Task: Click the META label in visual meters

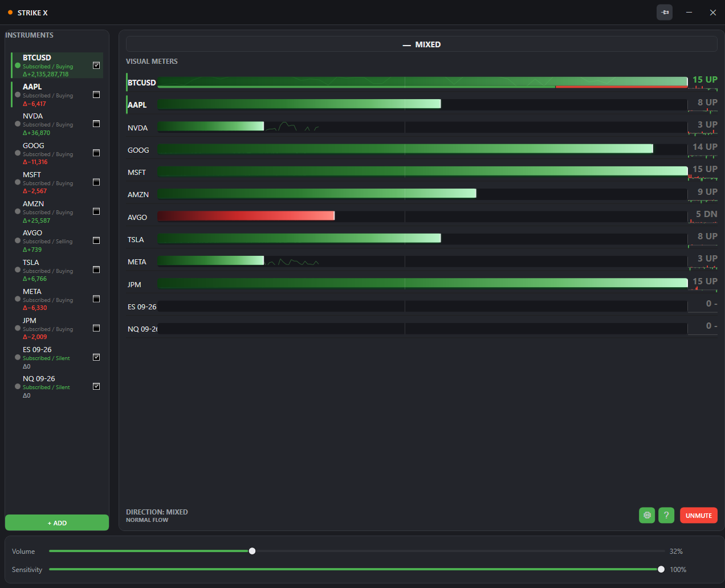Action: pyautogui.click(x=137, y=262)
